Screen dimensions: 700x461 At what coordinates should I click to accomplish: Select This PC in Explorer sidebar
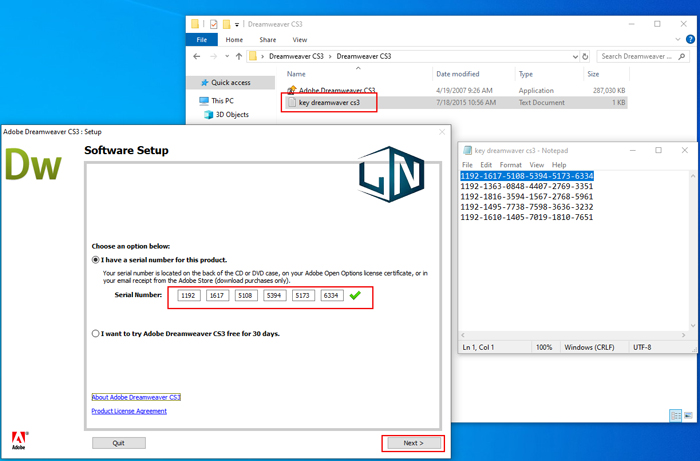[222, 101]
